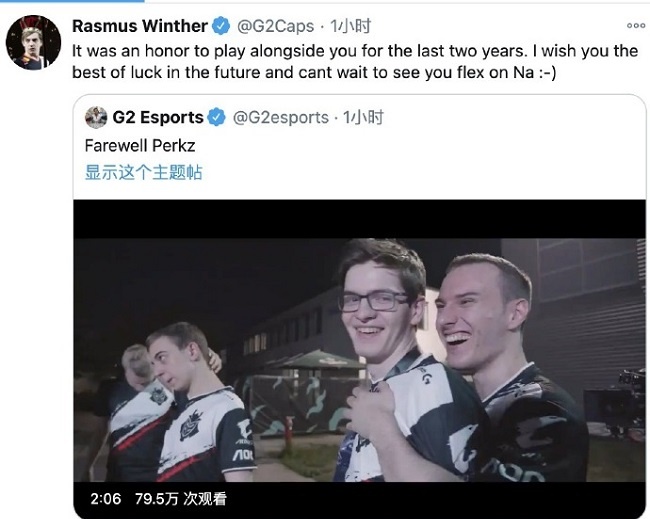Image resolution: width=650 pixels, height=519 pixels.
Task: Open Rasmus Winther display name link
Action: coord(140,26)
